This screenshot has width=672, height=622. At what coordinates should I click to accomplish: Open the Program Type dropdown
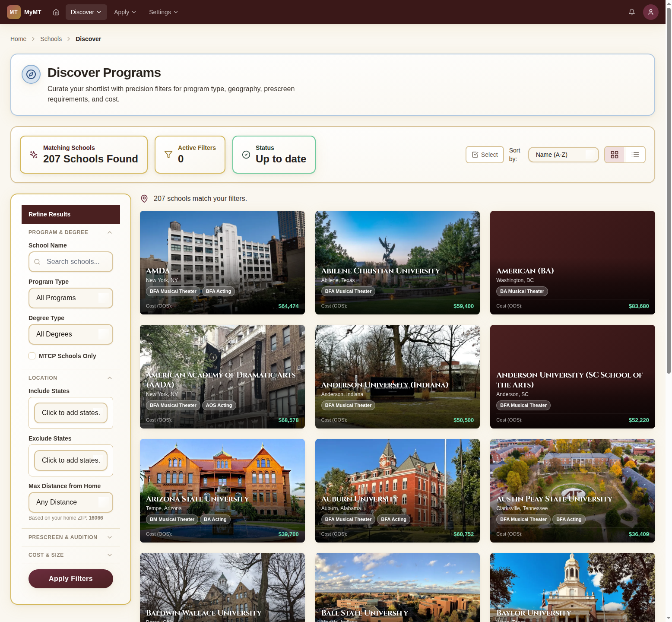point(71,298)
